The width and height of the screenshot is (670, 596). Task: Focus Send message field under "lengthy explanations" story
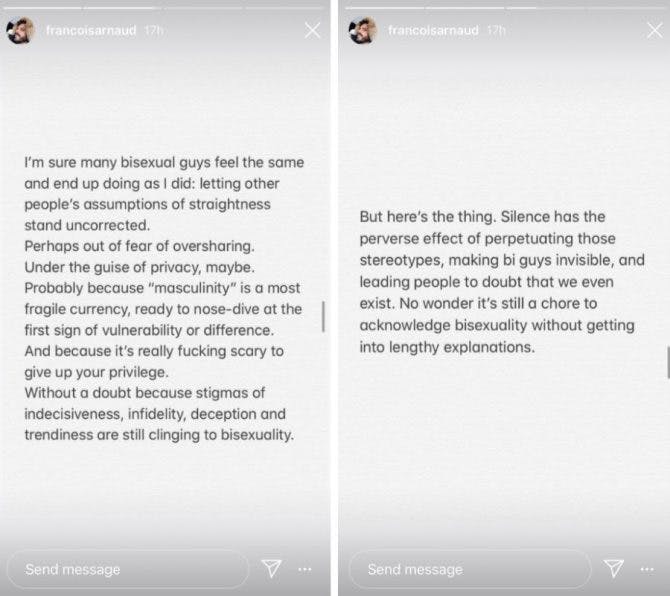(469, 569)
